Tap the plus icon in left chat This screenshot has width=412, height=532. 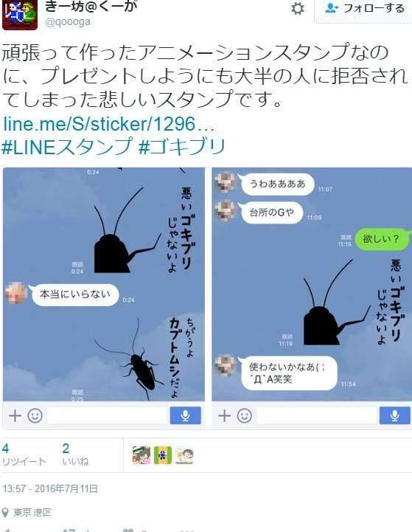pos(15,415)
